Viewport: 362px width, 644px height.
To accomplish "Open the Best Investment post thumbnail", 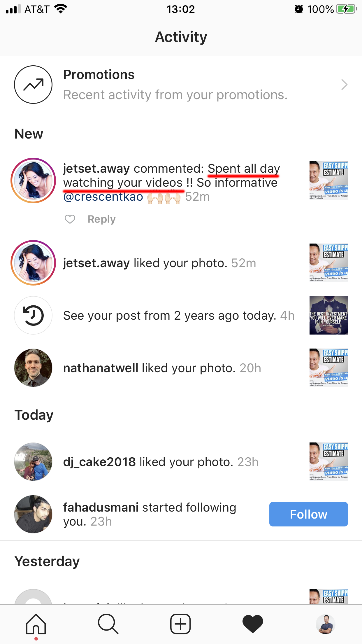I will pos(329,315).
